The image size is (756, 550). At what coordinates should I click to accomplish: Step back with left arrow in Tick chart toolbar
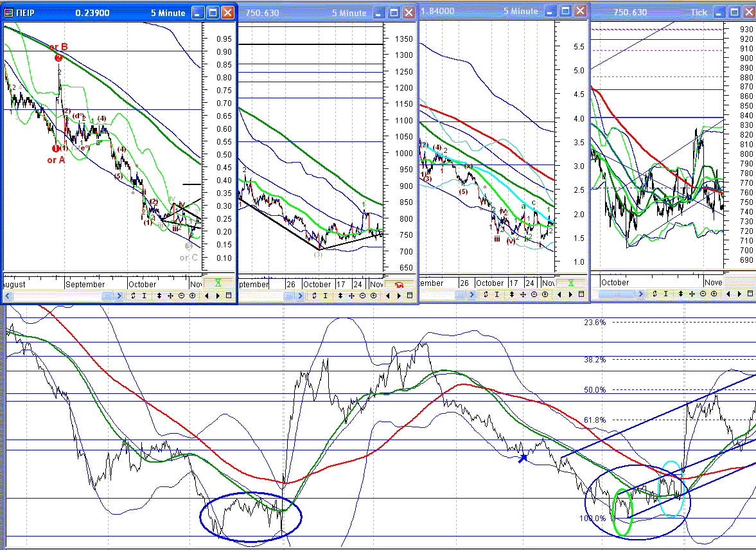click(728, 294)
